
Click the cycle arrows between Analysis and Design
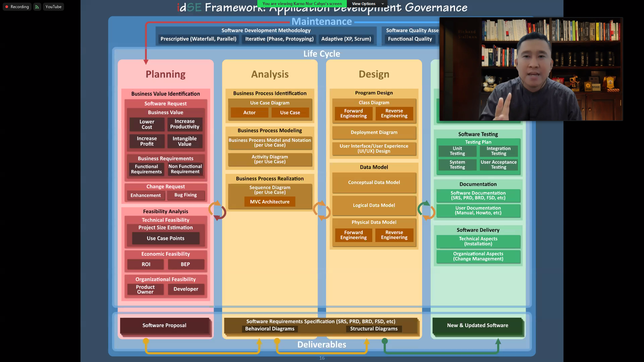[x=322, y=210]
